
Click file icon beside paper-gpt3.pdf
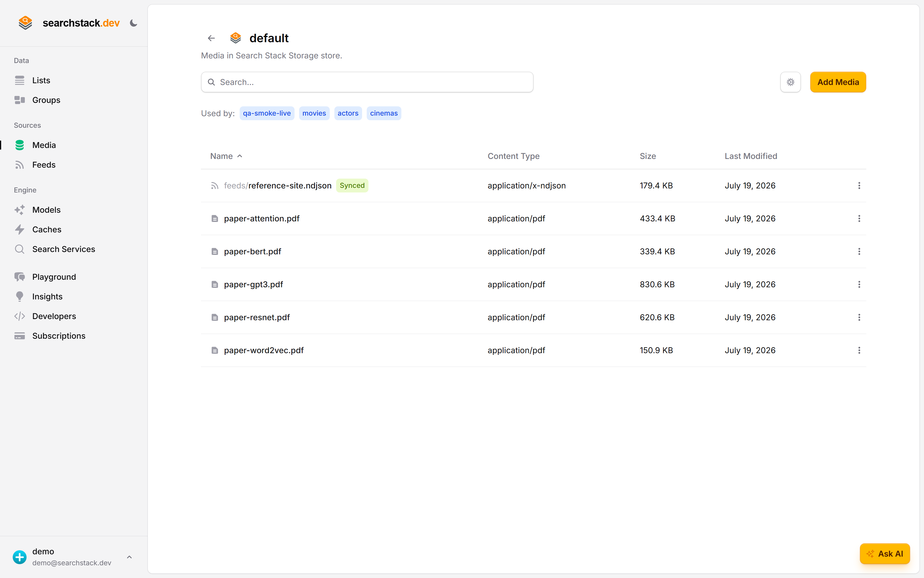[x=215, y=284]
